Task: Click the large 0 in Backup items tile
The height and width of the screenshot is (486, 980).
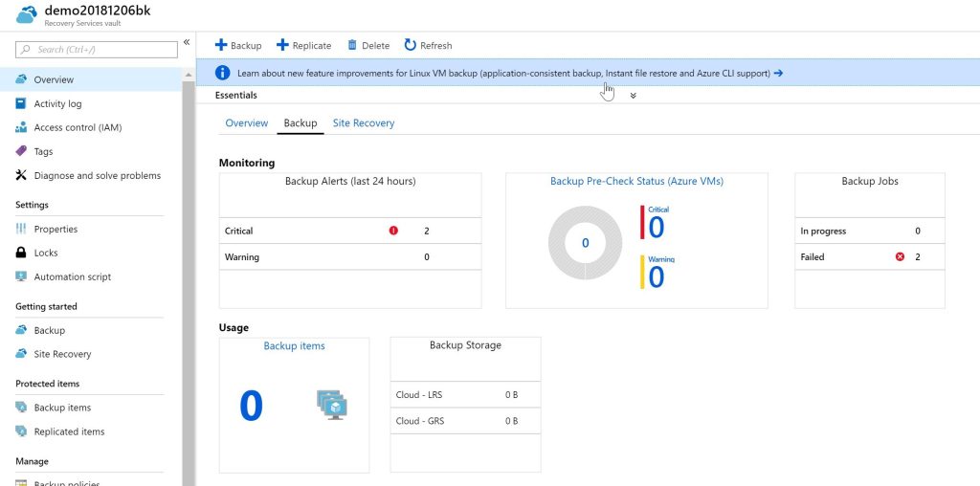Action: (x=252, y=406)
